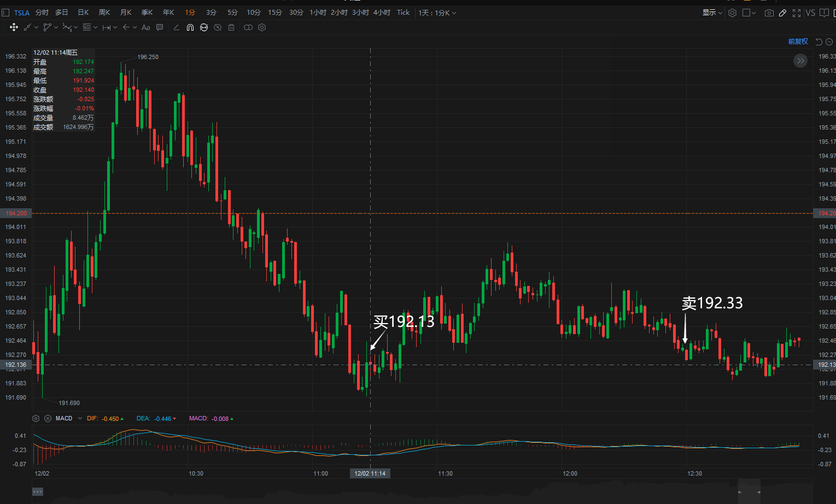Screen dimensions: 836x504
Task: Click the circled minus zoom-out icon
Action: tap(829, 42)
